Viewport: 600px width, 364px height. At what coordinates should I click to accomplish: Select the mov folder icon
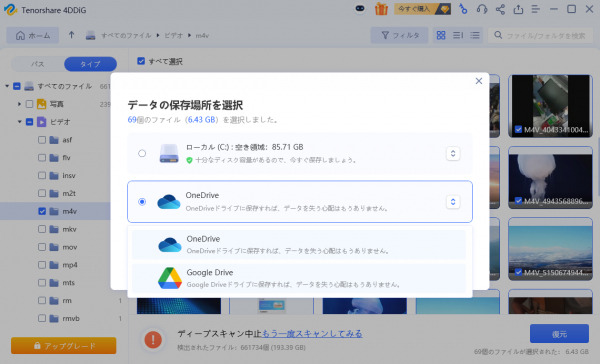[x=54, y=247]
